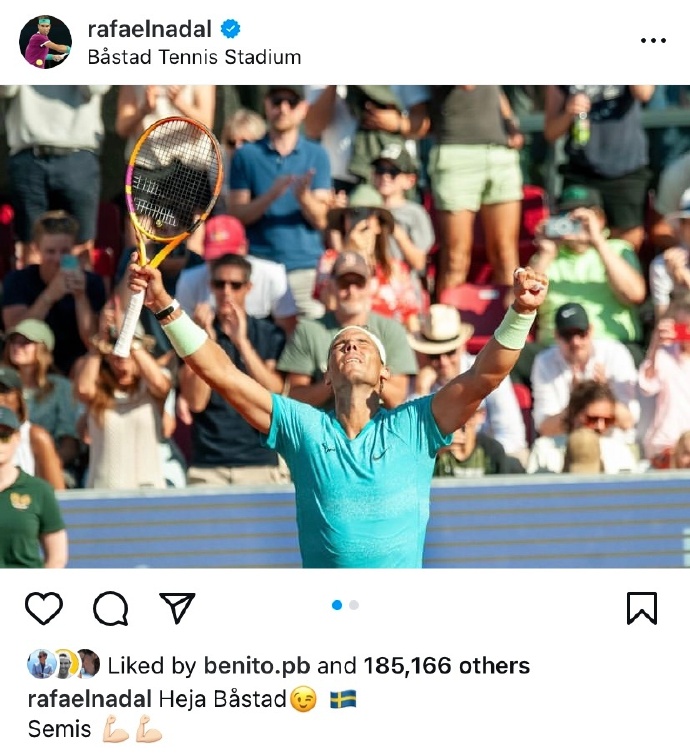The image size is (690, 753).
Task: Jump to the second gray carousel dot
Action: coord(354,605)
